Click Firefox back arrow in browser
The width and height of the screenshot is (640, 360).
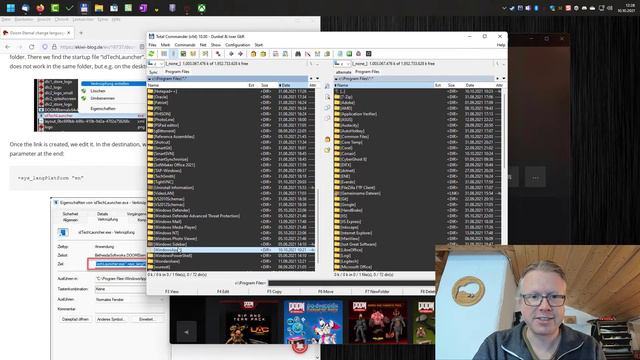click(8, 47)
